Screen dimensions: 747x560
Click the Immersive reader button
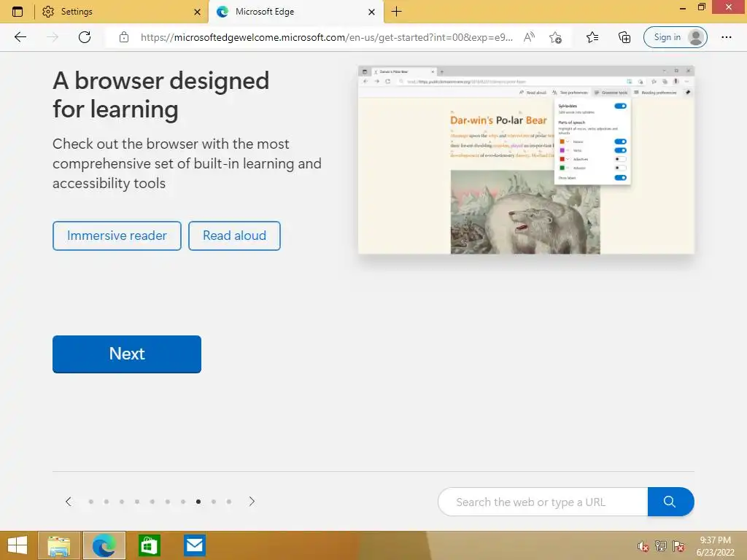[117, 236]
